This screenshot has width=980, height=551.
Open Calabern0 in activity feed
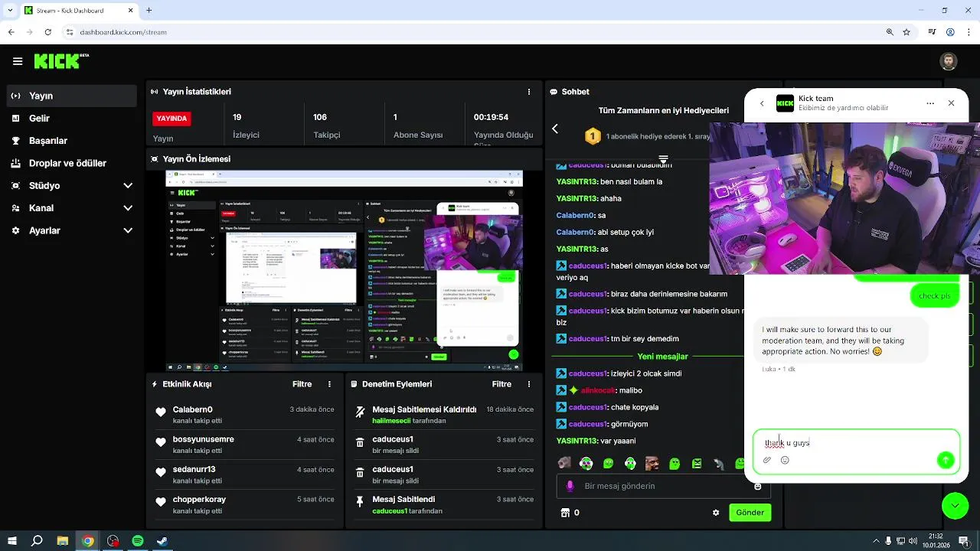coord(192,409)
